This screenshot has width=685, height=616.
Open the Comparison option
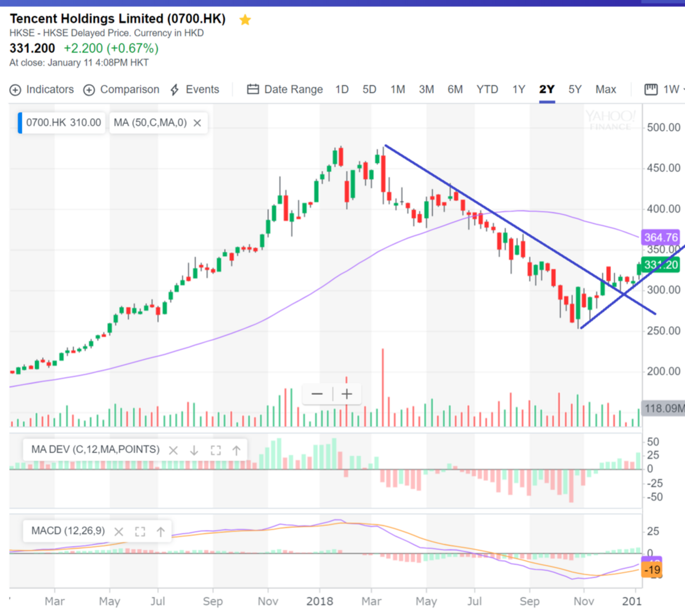[121, 90]
